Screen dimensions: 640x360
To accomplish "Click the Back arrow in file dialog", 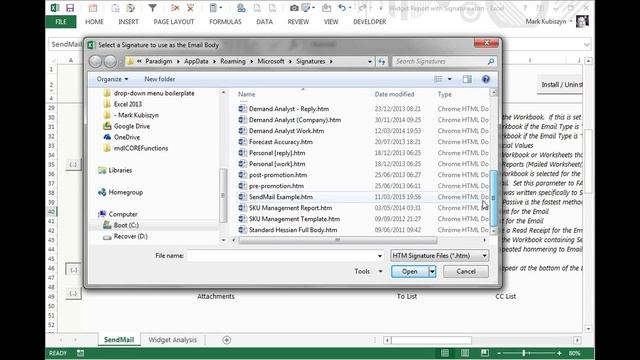I will tap(96, 61).
